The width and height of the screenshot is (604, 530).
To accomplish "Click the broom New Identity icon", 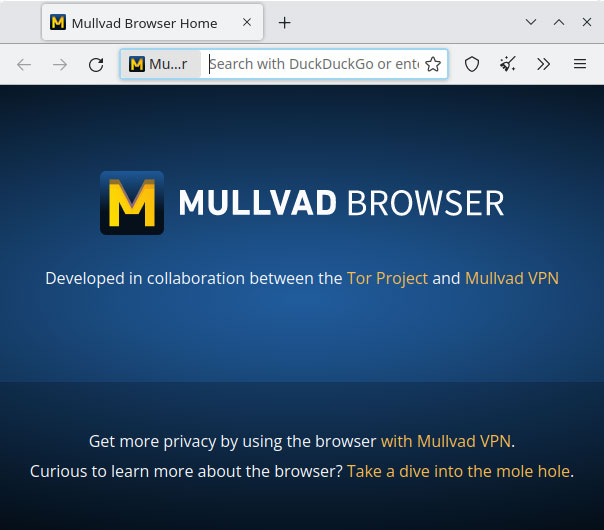I will [x=508, y=64].
